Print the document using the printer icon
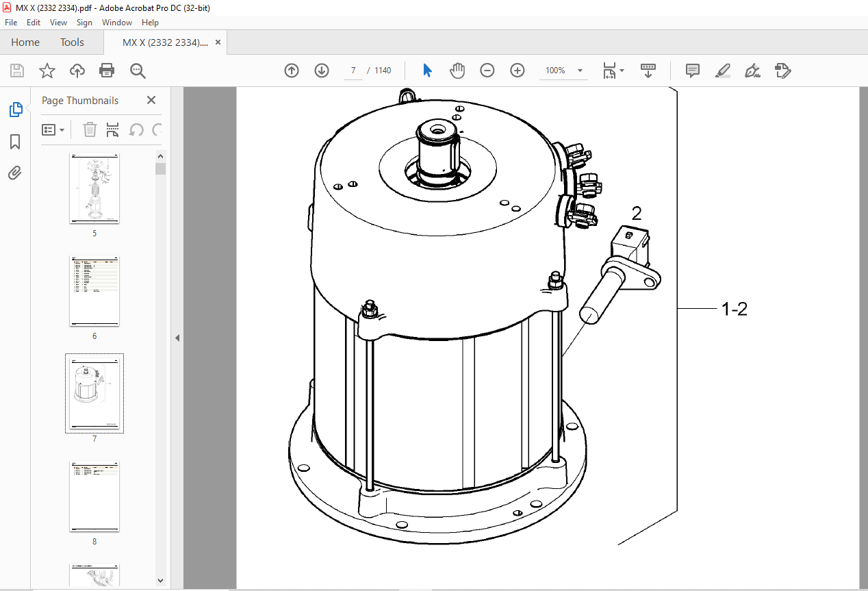Image resolution: width=868 pixels, height=591 pixels. point(107,71)
